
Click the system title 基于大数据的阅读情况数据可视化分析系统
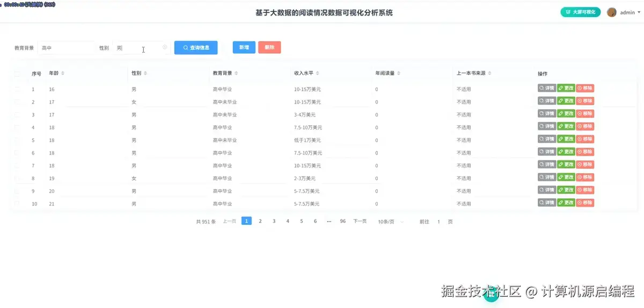coord(324,12)
